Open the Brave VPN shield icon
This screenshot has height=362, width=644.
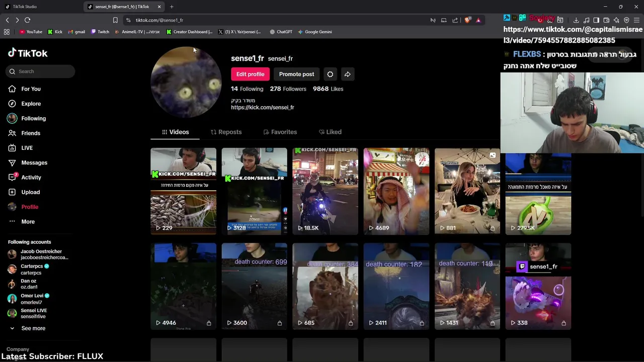tap(626, 20)
